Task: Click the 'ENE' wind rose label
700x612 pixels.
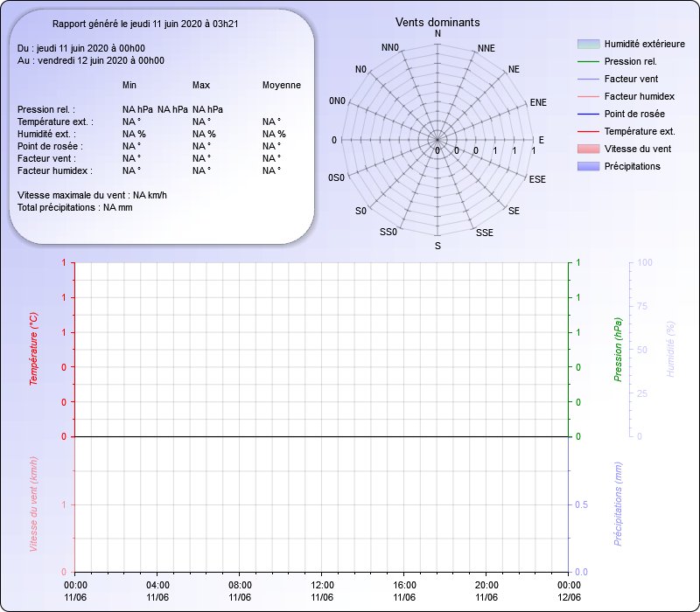Action: 538,102
